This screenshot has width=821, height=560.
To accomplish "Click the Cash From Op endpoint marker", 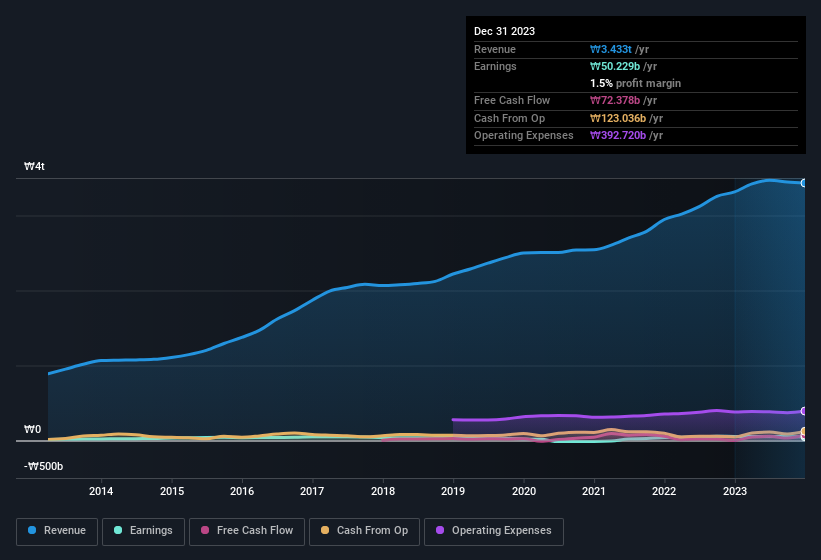I will coord(804,432).
